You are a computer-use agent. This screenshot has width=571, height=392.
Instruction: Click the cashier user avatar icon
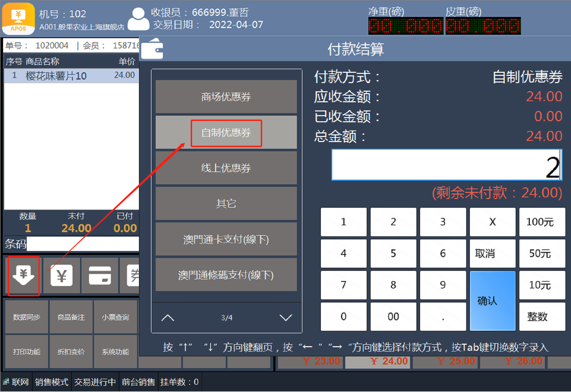138,19
